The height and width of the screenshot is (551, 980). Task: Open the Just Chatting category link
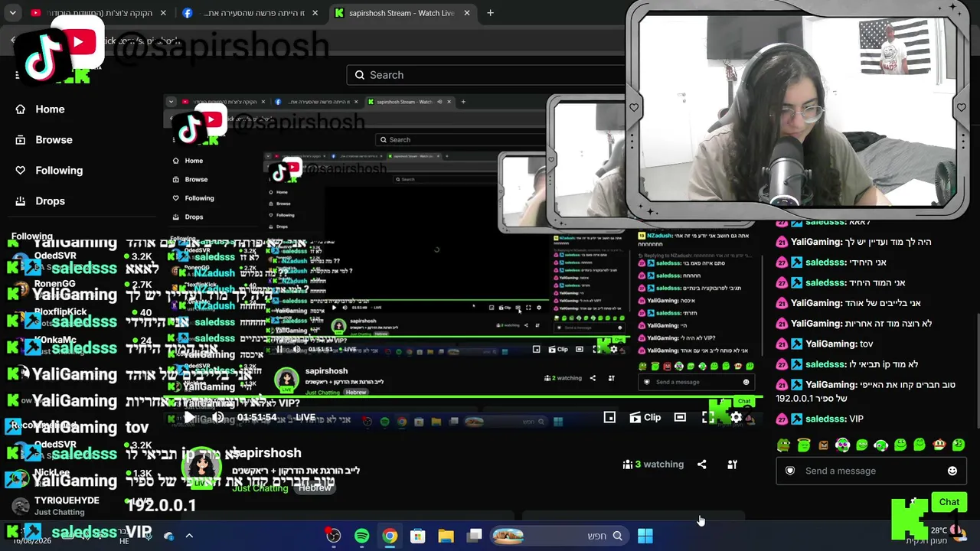click(x=260, y=487)
